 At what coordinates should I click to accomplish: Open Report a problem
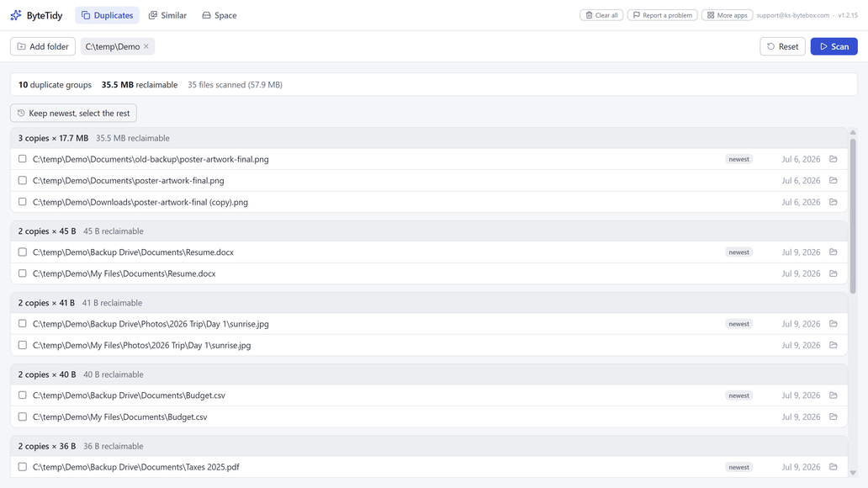click(x=662, y=15)
